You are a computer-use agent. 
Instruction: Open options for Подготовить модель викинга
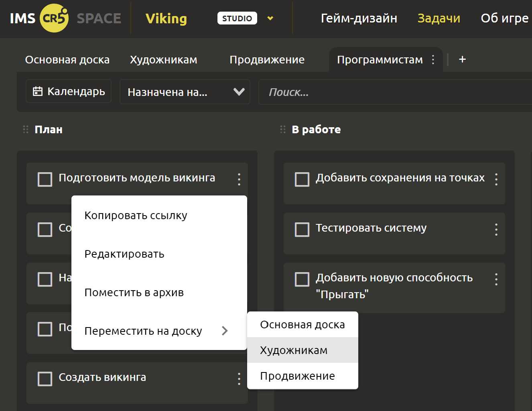[x=239, y=179]
